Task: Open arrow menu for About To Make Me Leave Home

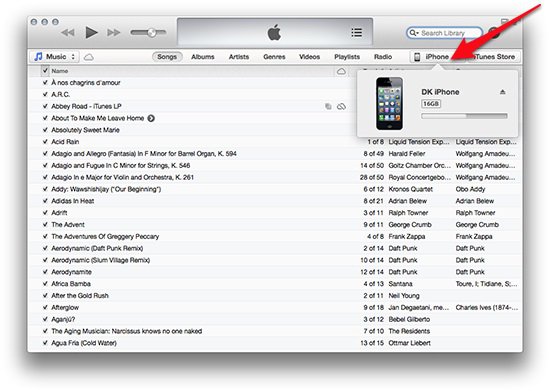Action: [151, 119]
